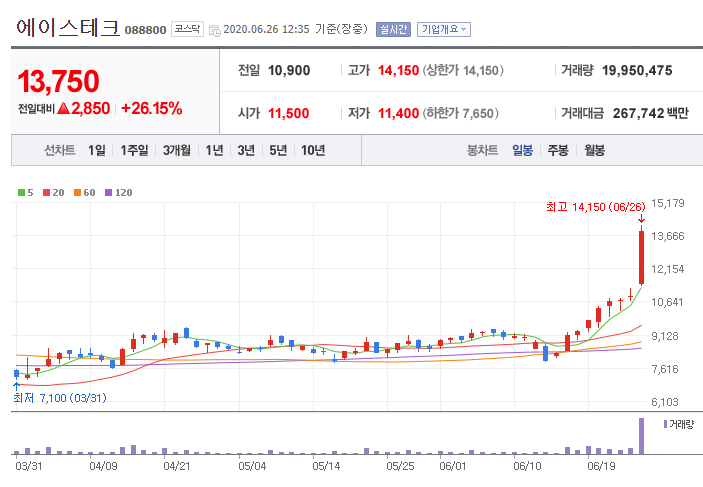Select the 3개월 line chart tab
The image size is (703, 487).
[177, 150]
